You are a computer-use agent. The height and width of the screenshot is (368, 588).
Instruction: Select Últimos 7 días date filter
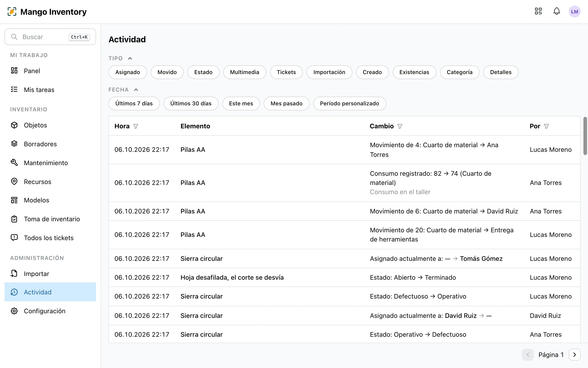point(134,103)
